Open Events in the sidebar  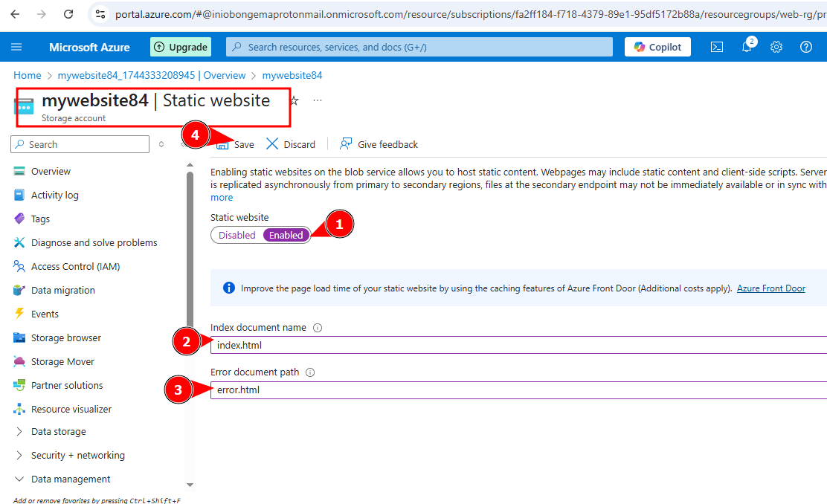pos(45,314)
